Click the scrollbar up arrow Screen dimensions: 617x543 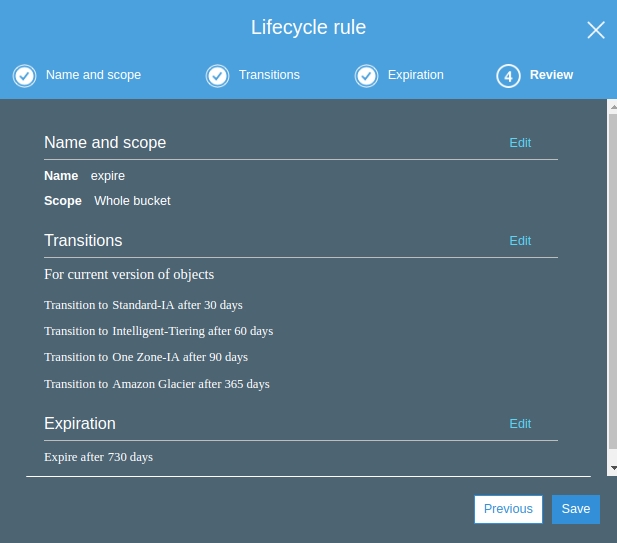tap(612, 106)
